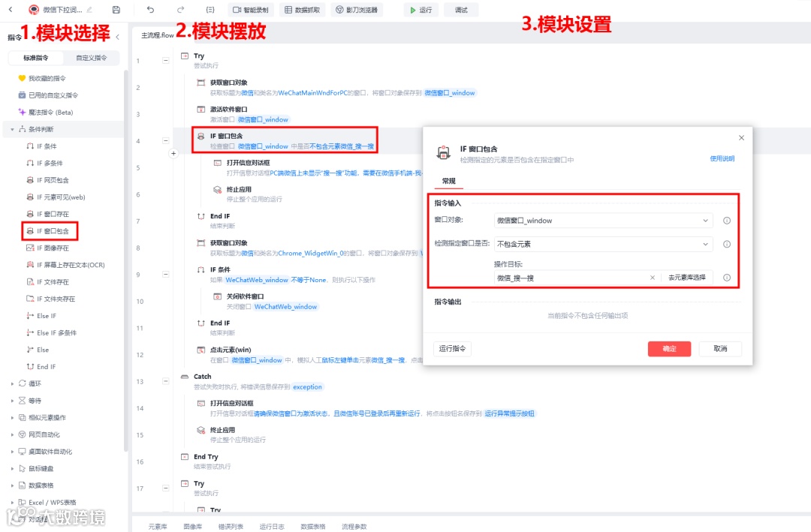811x532 pixels.
Task: Click the 点击元素(win) step icon at line 12
Action: (x=200, y=350)
